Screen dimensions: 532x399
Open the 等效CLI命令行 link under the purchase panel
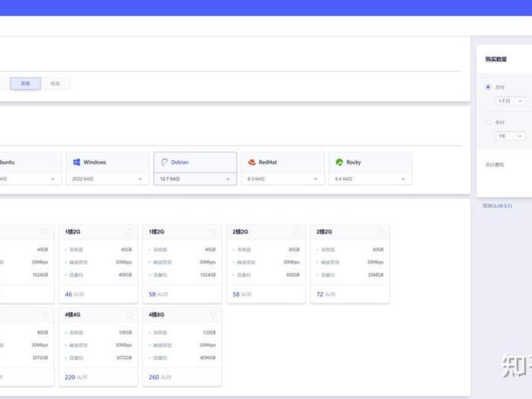497,206
